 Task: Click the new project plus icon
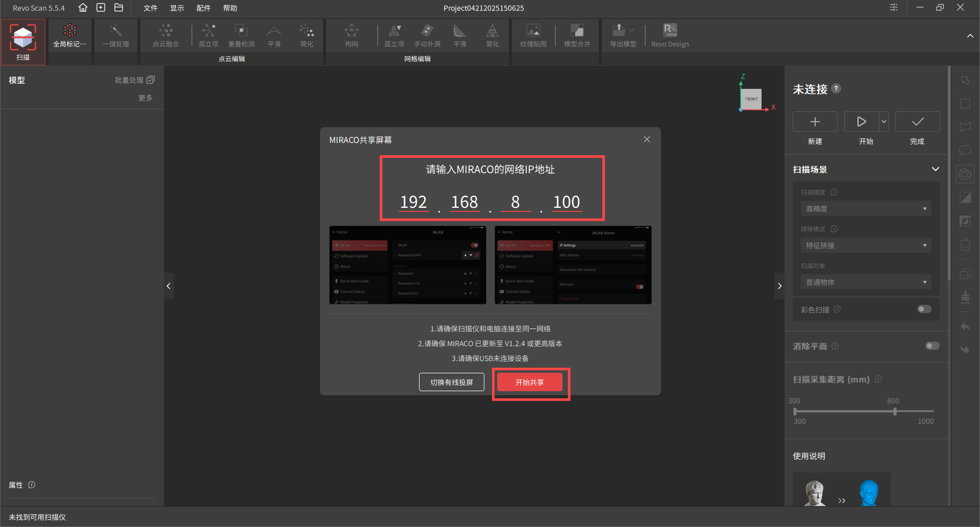click(101, 8)
